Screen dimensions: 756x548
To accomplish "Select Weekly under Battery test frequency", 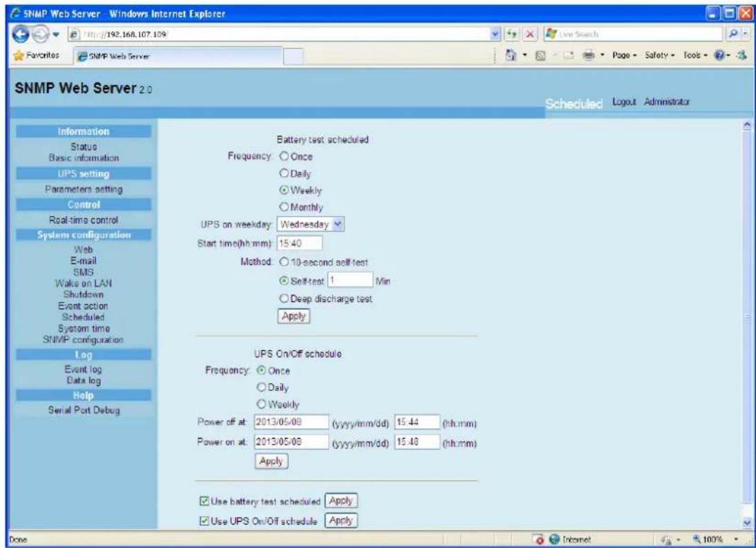I will pos(284,190).
